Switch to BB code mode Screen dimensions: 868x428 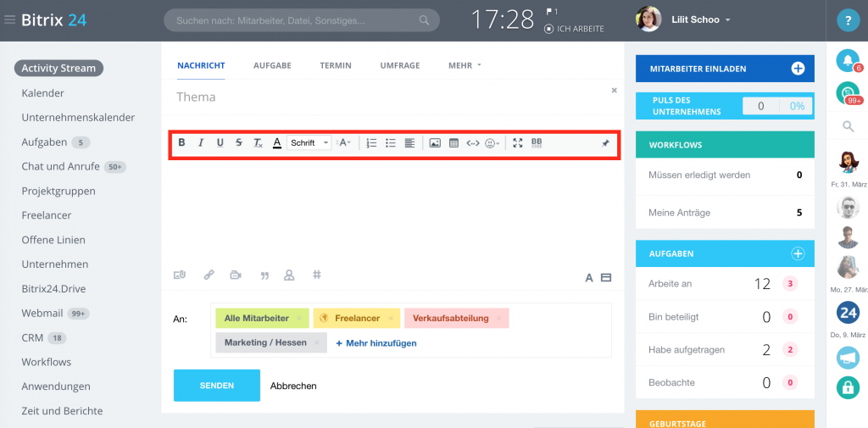click(537, 143)
